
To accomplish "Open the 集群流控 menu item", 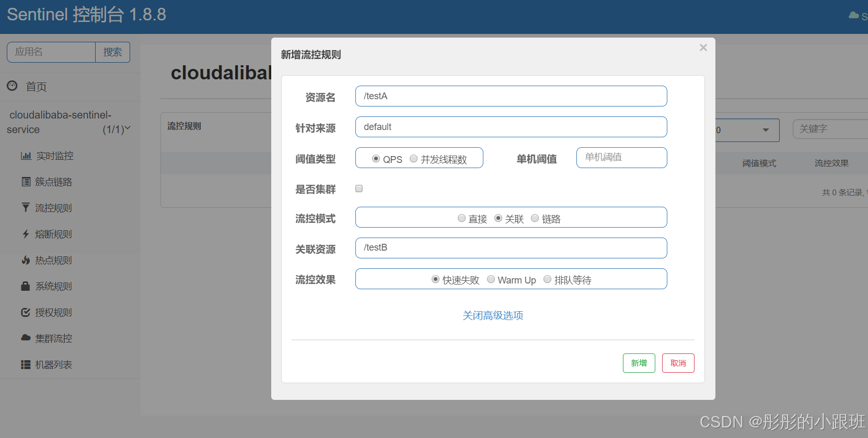I will point(54,338).
